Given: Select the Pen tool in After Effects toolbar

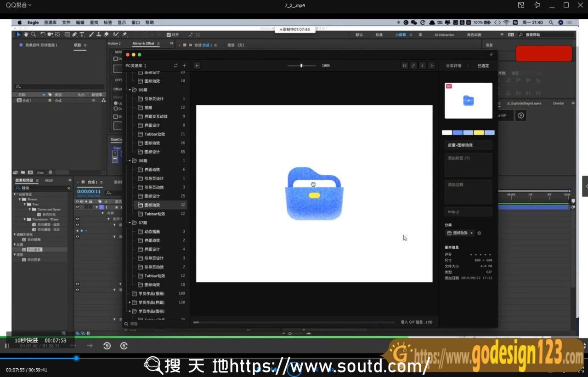Looking at the screenshot, I should coord(74,34).
